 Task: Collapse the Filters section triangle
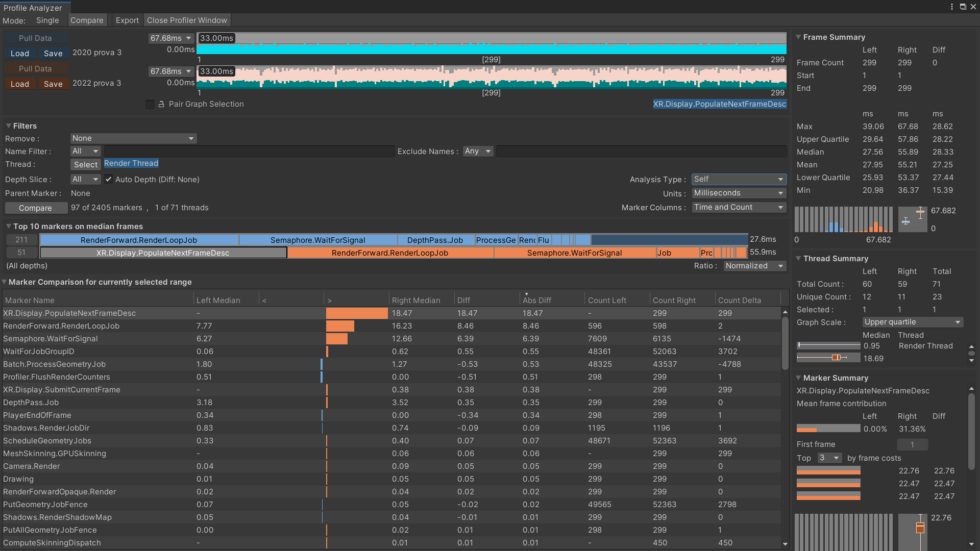tap(8, 126)
